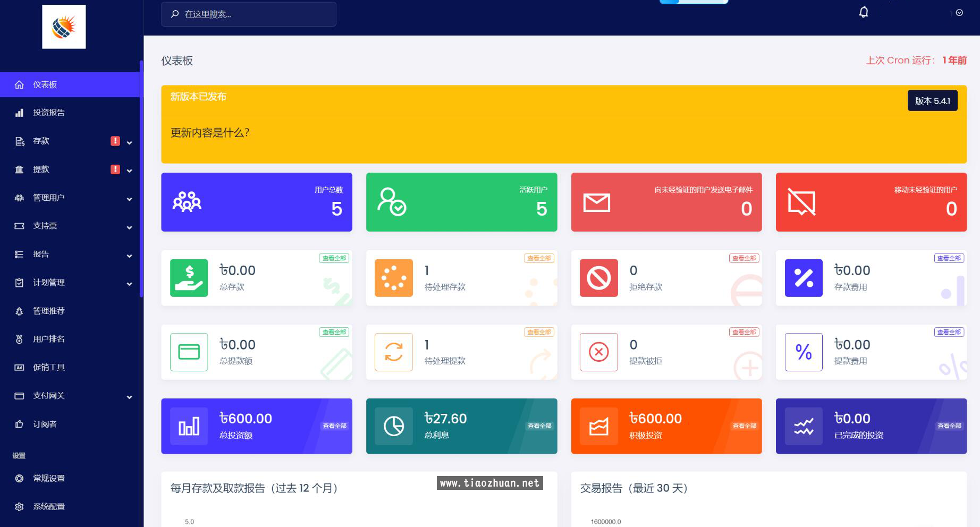
Task: Open 常规设置 in the sidebar
Action: pyautogui.click(x=70, y=478)
